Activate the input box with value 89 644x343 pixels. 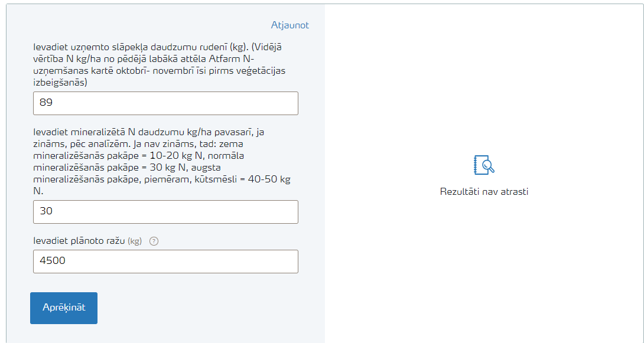(165, 103)
